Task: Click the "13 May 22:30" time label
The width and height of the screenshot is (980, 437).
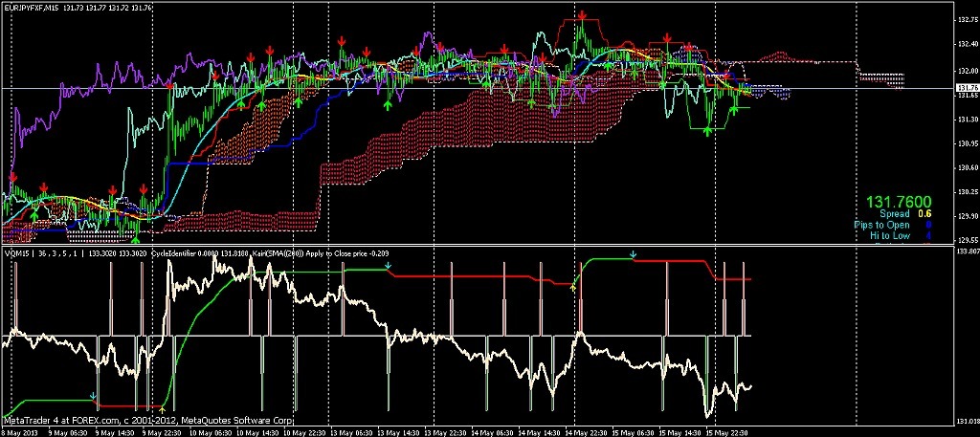Action: point(444,432)
